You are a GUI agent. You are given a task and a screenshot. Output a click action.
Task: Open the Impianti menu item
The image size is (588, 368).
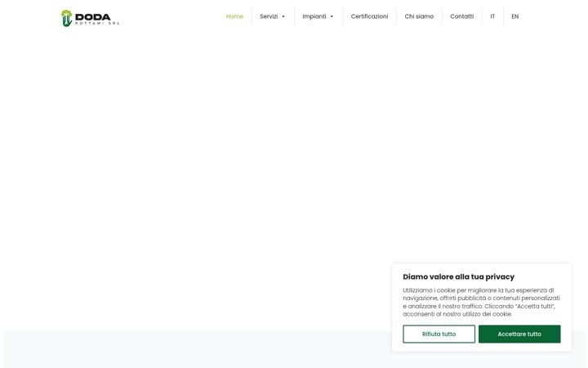coord(314,16)
